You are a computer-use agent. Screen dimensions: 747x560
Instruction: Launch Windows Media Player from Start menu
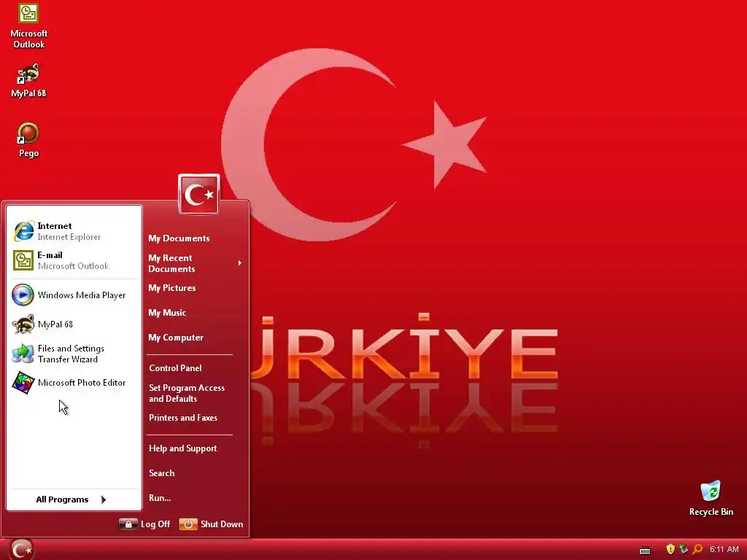tap(74, 295)
